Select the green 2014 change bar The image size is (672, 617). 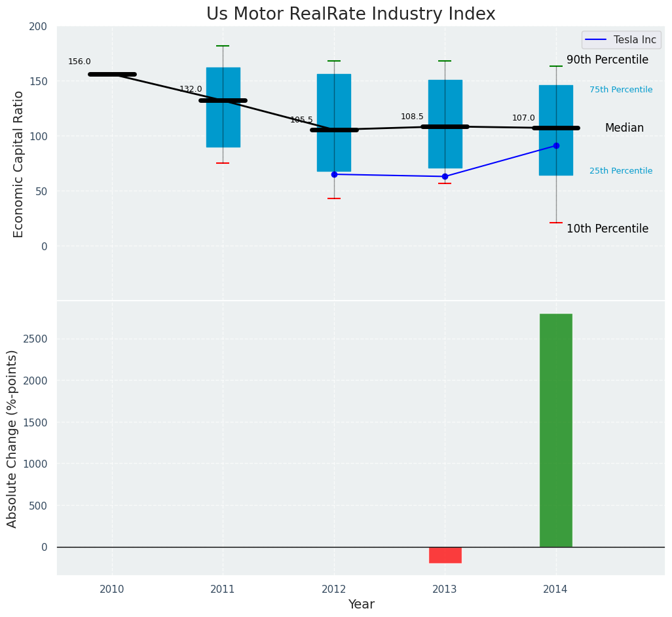[555, 430]
